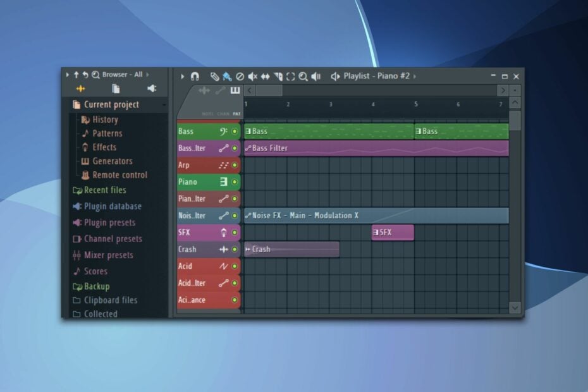Activate the Delete tool

coord(240,76)
